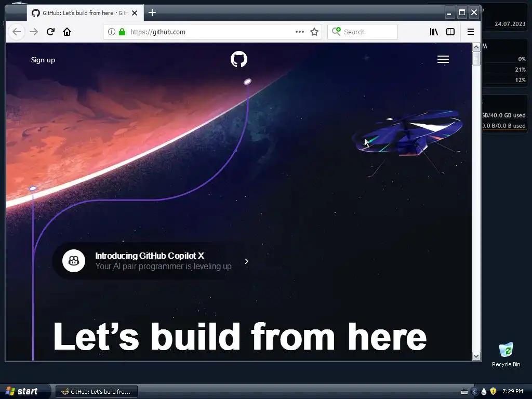View the green padlock connection details
This screenshot has width=532, height=399.
pos(122,32)
